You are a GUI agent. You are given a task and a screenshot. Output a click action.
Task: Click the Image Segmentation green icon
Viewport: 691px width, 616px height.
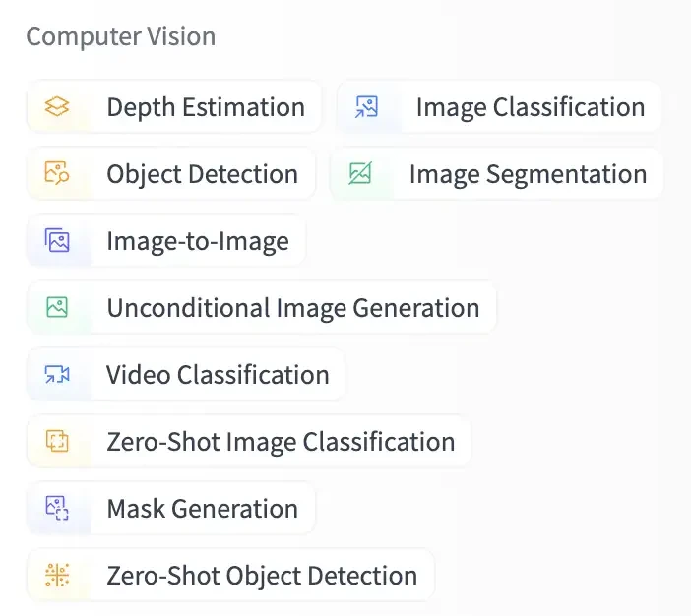coord(360,173)
